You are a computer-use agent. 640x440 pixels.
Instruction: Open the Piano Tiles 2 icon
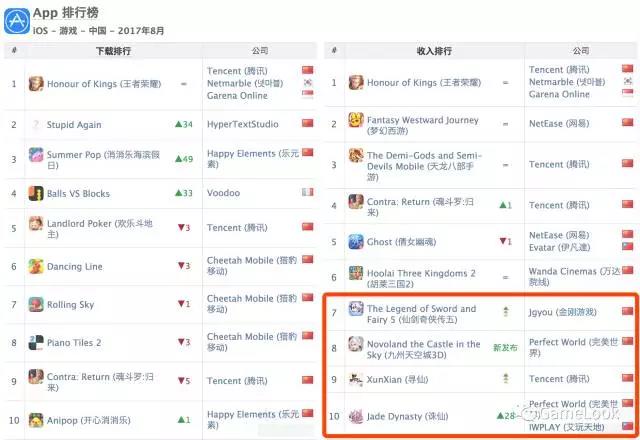(x=36, y=342)
